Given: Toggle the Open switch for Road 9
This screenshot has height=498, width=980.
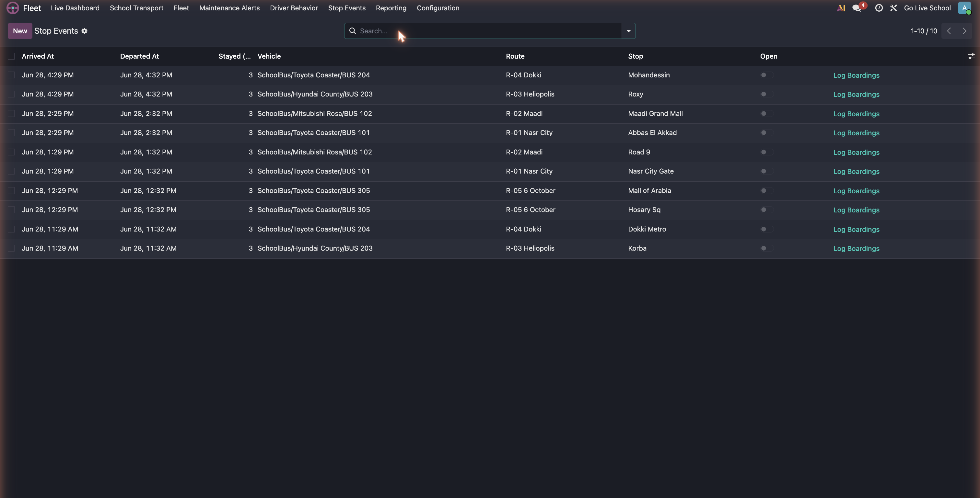Looking at the screenshot, I should pyautogui.click(x=766, y=152).
